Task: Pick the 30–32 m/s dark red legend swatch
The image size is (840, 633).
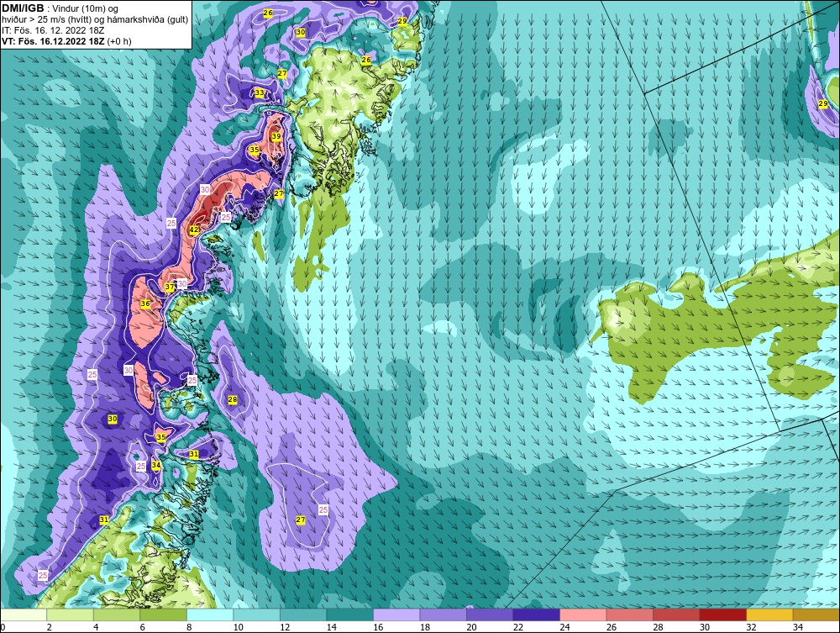Action: (722, 615)
